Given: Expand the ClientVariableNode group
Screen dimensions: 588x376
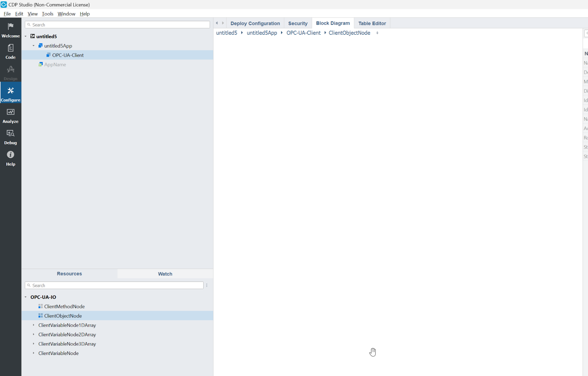Looking at the screenshot, I should point(33,353).
